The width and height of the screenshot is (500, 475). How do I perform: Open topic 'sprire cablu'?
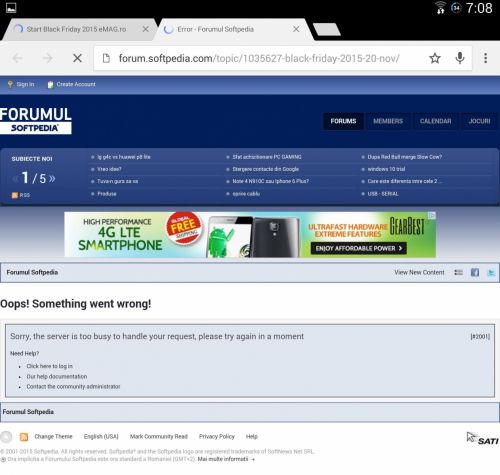[246, 194]
